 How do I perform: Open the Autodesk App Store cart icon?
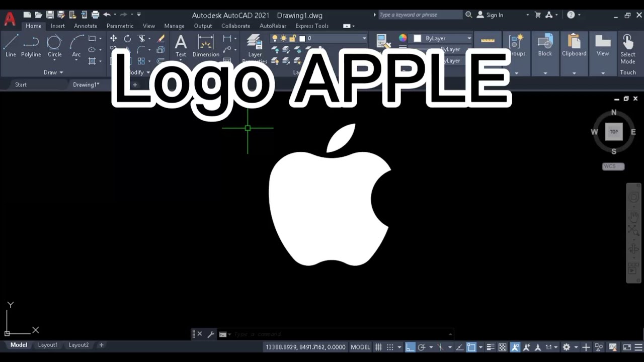pos(537,15)
